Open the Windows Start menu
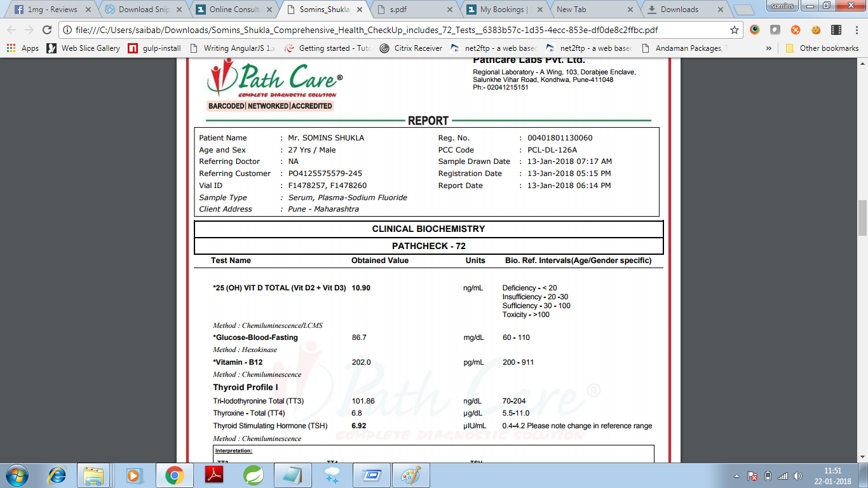 coord(17,475)
